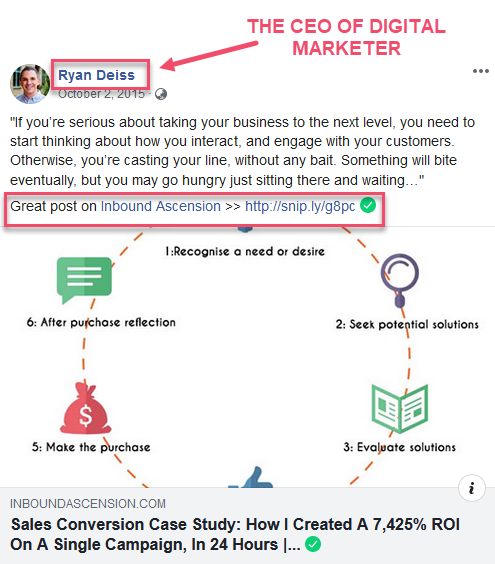
Task: Follow the Inbound Ascension page link
Action: click(x=160, y=206)
